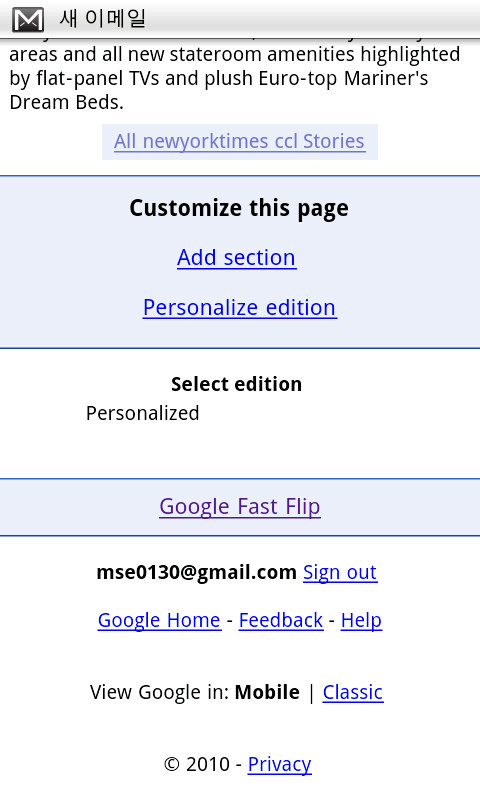Click the mse0130@gmail.com account text
This screenshot has height=800, width=480.
point(196,572)
